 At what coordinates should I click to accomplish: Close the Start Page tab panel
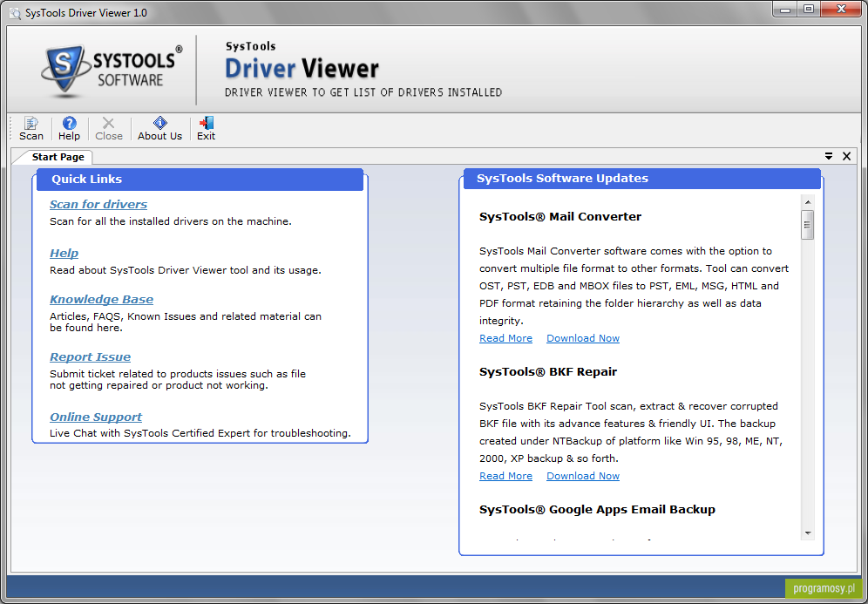[846, 156]
